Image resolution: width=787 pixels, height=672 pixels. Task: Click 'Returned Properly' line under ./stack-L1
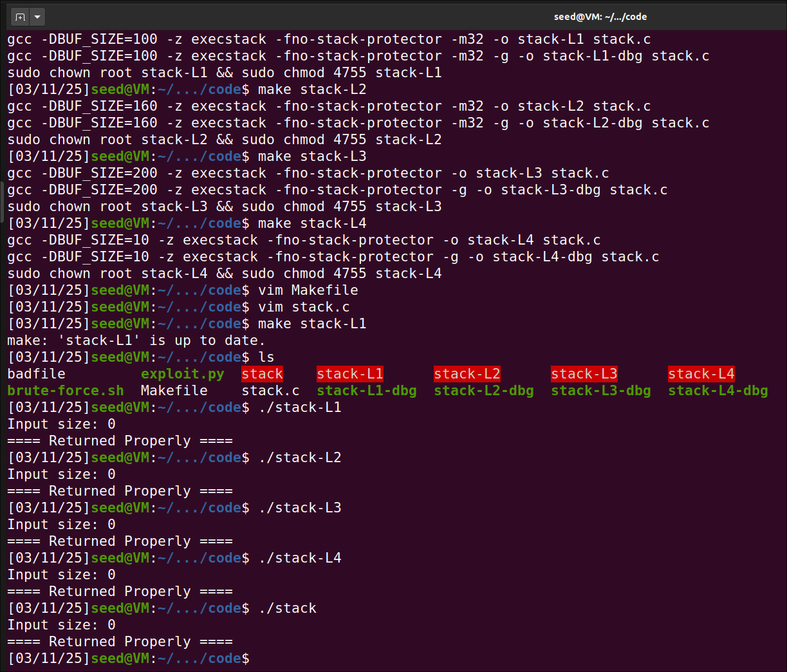(x=120, y=441)
